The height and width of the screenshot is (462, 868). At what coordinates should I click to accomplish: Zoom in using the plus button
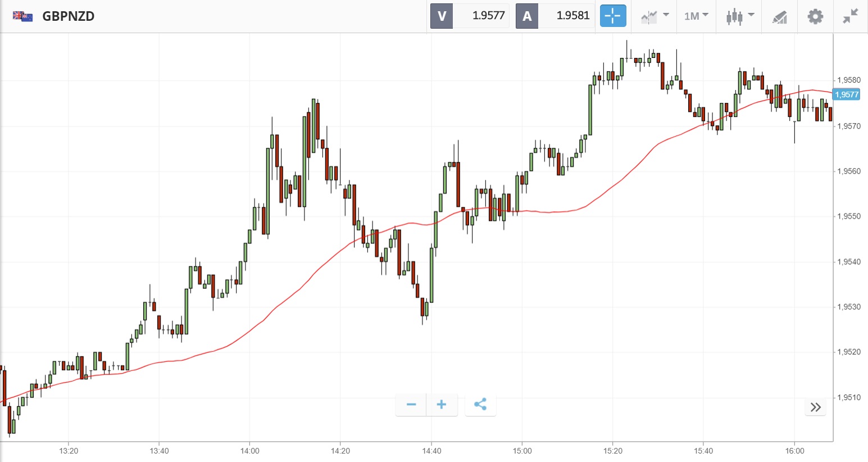click(442, 405)
